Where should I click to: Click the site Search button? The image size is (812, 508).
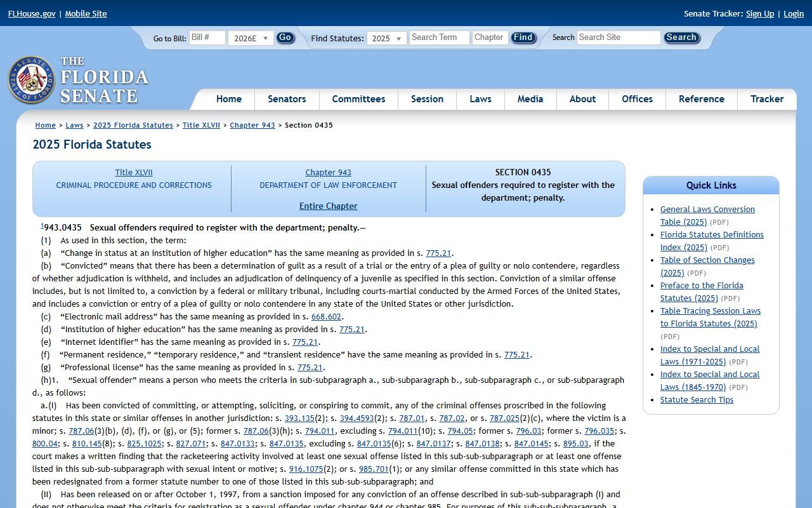click(681, 37)
